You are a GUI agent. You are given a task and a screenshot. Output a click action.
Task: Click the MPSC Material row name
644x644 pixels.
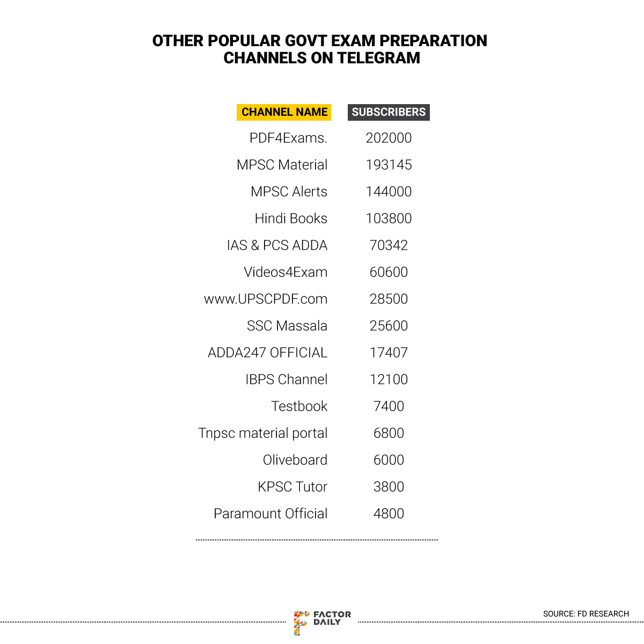pos(282,165)
